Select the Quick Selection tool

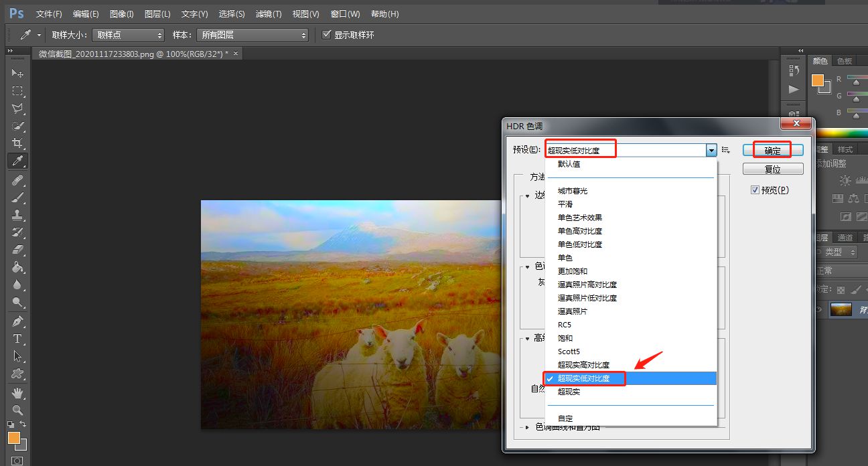(17, 125)
